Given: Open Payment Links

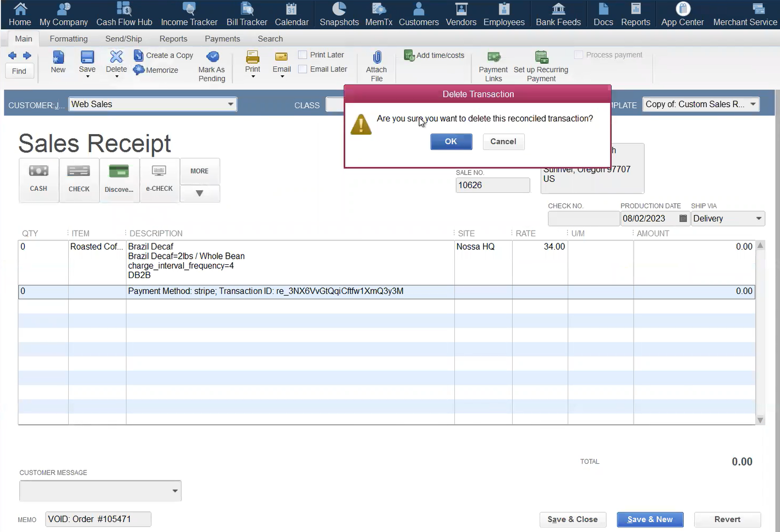Looking at the screenshot, I should (x=493, y=66).
